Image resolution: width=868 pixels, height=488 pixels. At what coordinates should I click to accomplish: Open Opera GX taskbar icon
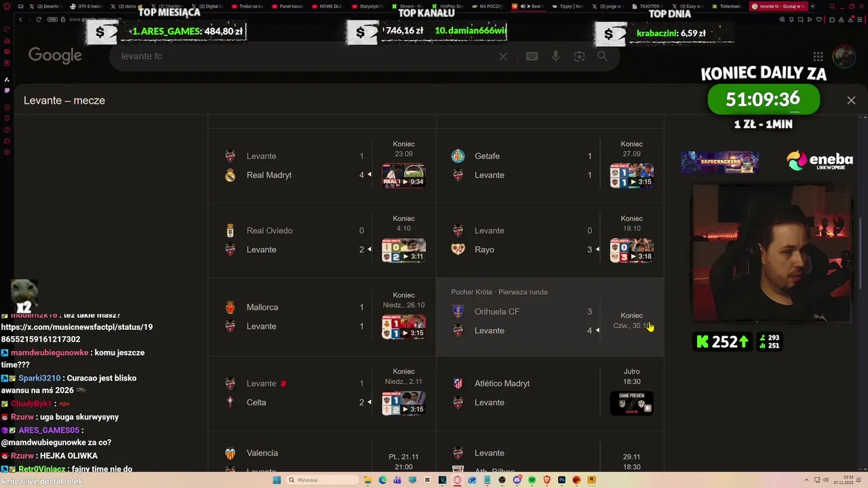click(x=458, y=480)
